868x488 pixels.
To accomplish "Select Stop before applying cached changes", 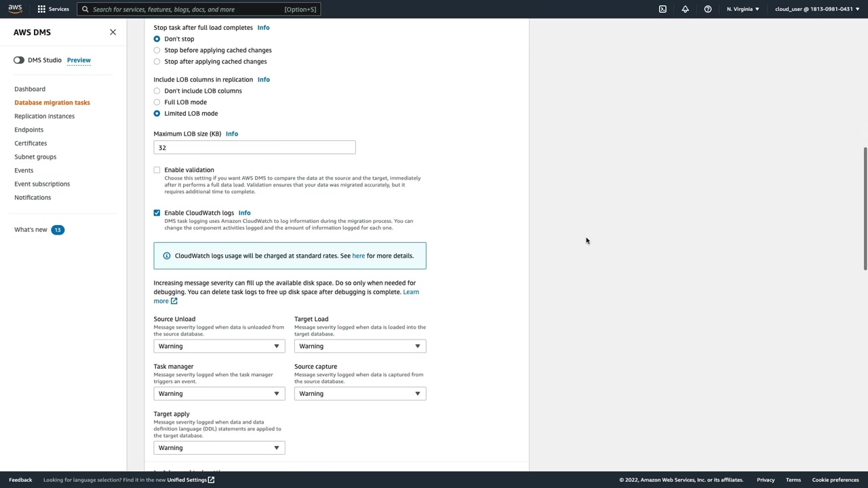I will [x=157, y=50].
